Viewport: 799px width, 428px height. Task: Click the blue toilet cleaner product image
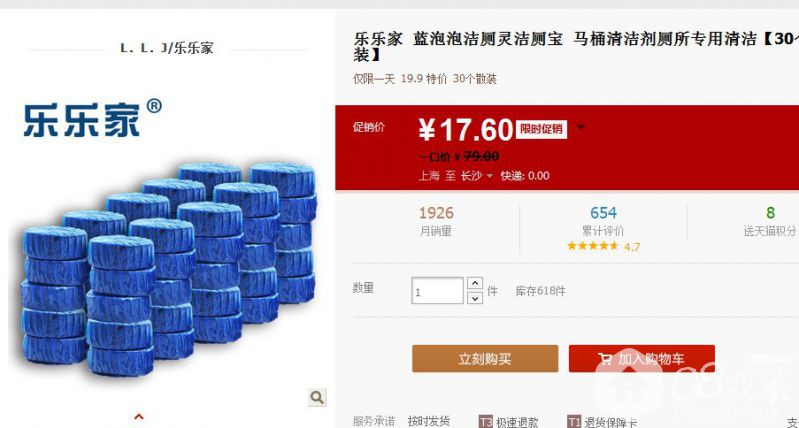(169, 269)
